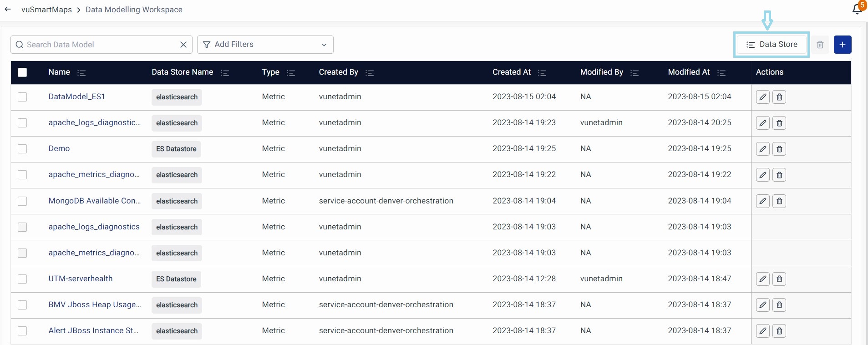Click the back arrow icon
Viewport: 868px width, 345px height.
[x=8, y=9]
